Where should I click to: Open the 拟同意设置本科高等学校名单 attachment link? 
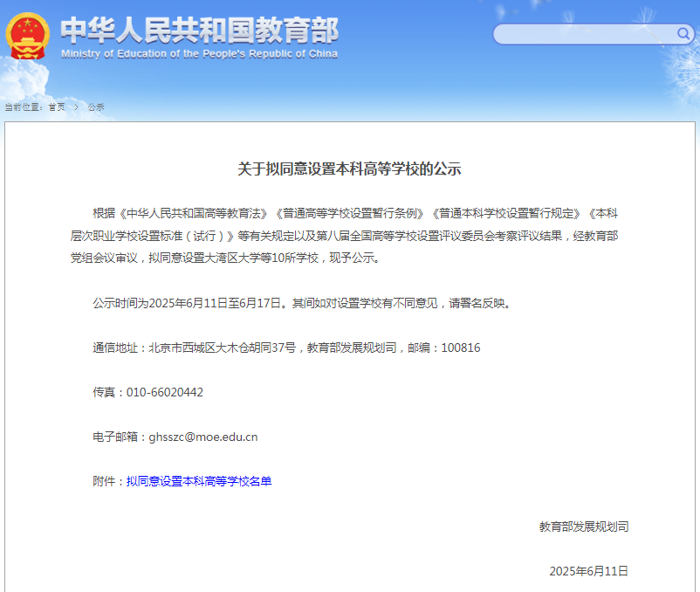(x=198, y=481)
